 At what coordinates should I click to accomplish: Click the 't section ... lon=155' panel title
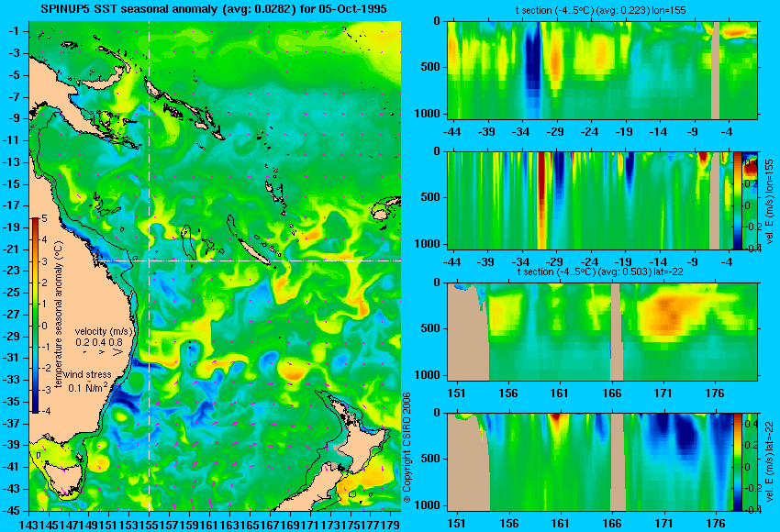coord(601,10)
